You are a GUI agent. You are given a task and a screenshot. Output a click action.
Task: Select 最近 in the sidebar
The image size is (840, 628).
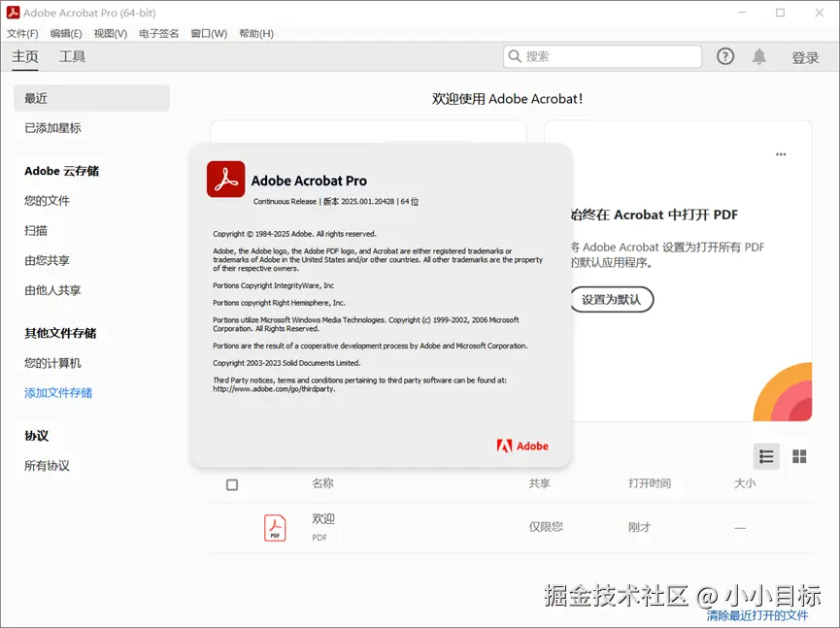pyautogui.click(x=91, y=98)
